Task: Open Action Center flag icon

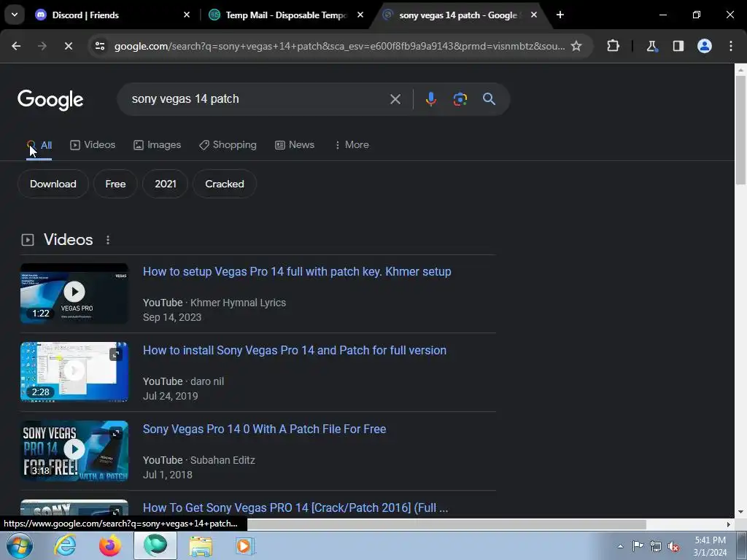Action: point(638,546)
